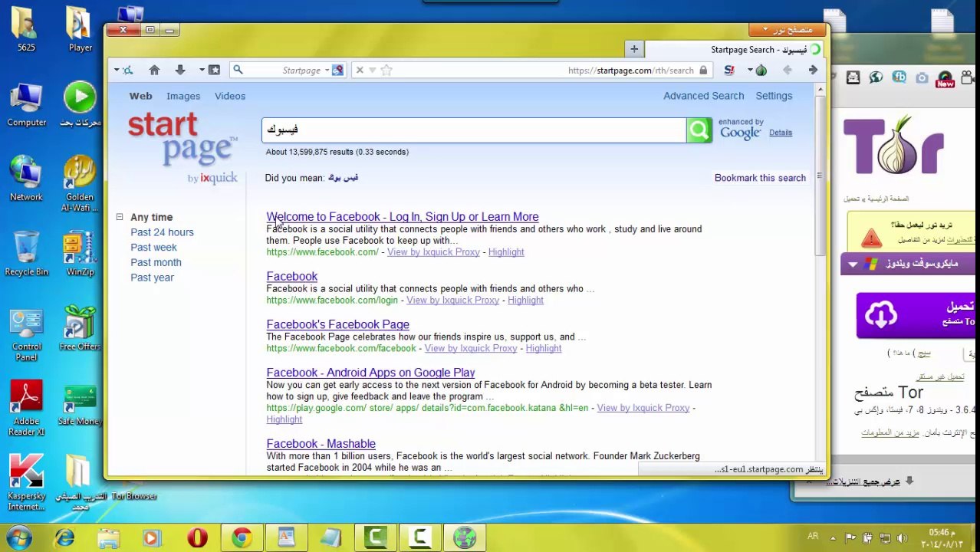Click the green Startpage search button
The width and height of the screenshot is (980, 552).
coord(699,130)
